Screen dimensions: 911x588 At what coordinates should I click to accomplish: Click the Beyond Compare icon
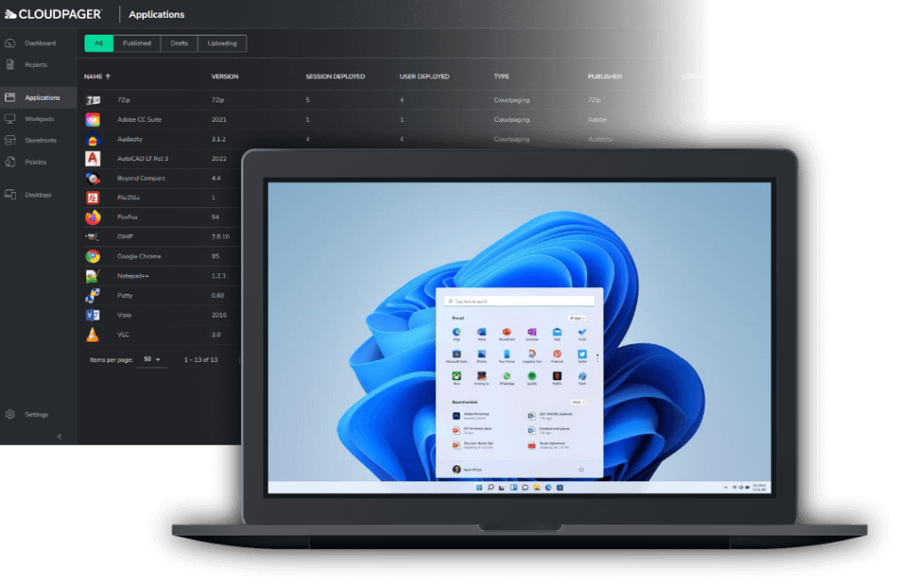[93, 179]
